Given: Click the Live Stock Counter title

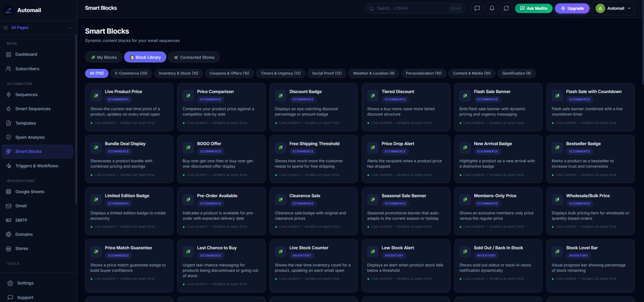Looking at the screenshot, I should [309, 248].
